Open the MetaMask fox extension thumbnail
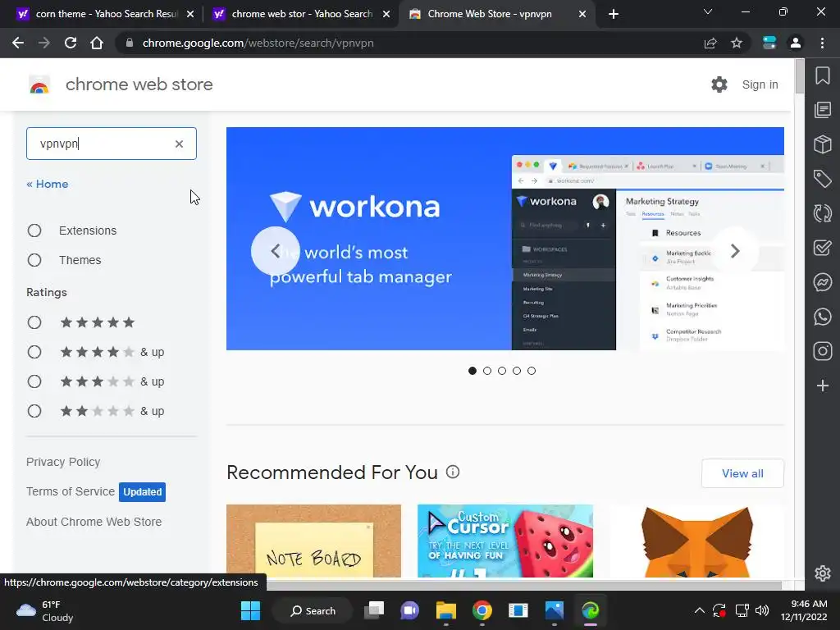Viewport: 840px width, 630px height. [696, 541]
